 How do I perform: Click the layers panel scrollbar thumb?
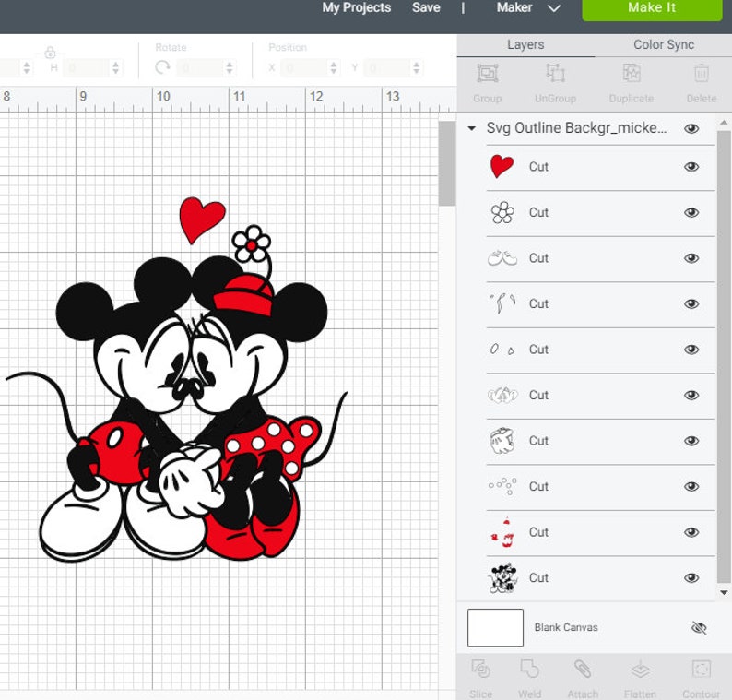[x=724, y=356]
